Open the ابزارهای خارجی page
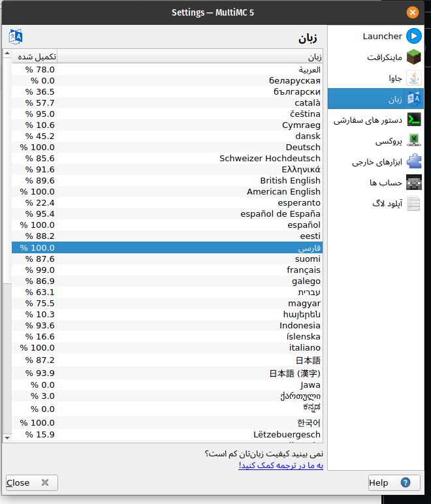Viewport: 431px width, 504px height. (x=375, y=161)
